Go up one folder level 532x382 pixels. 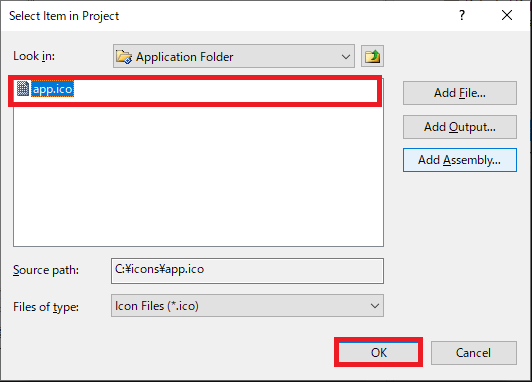click(x=372, y=56)
